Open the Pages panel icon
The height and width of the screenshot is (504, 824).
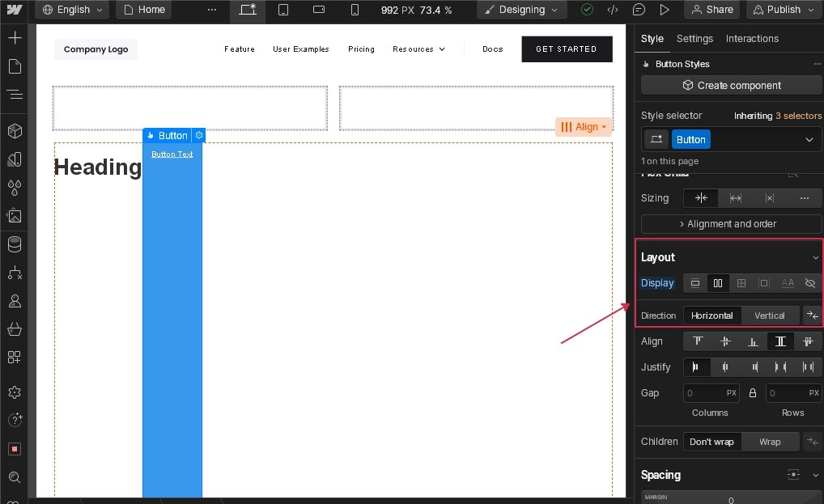[15, 66]
